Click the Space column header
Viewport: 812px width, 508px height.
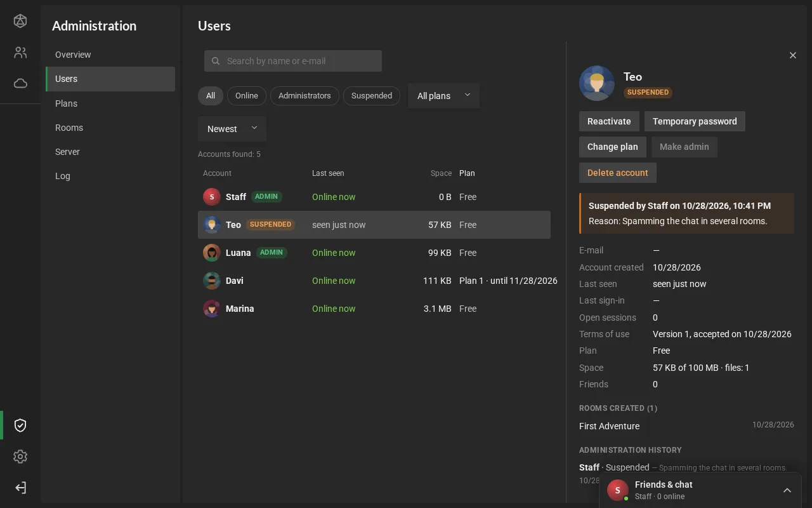(441, 173)
